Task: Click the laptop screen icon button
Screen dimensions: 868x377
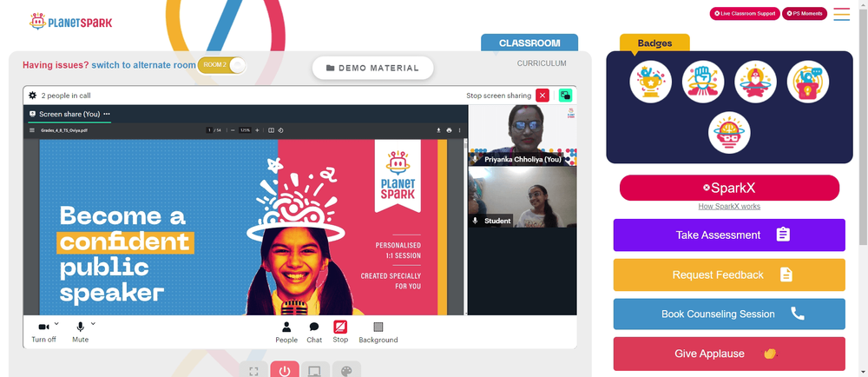Action: point(316,370)
